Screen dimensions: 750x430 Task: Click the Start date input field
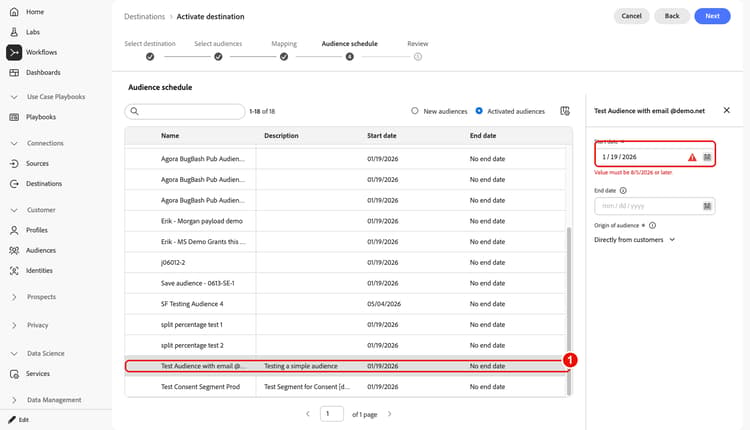tap(655, 157)
